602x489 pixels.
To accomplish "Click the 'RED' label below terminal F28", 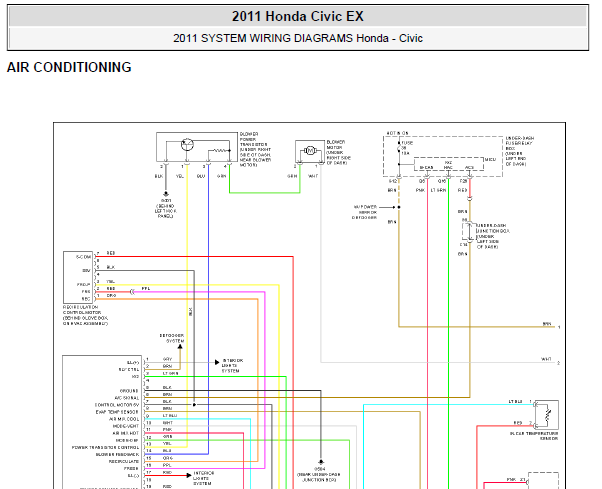I will click(x=463, y=190).
